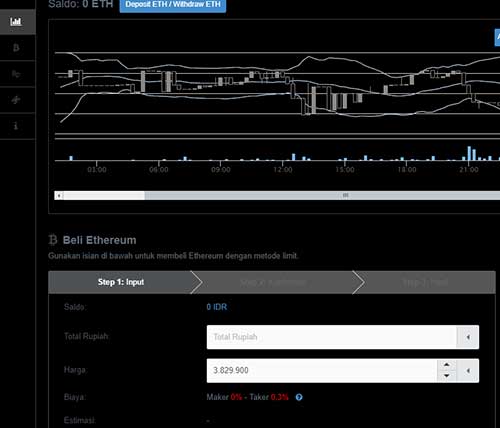Image resolution: width=500 pixels, height=428 pixels.
Task: Click the arrow button beside Total Rupiah field
Action: pyautogui.click(x=468, y=337)
